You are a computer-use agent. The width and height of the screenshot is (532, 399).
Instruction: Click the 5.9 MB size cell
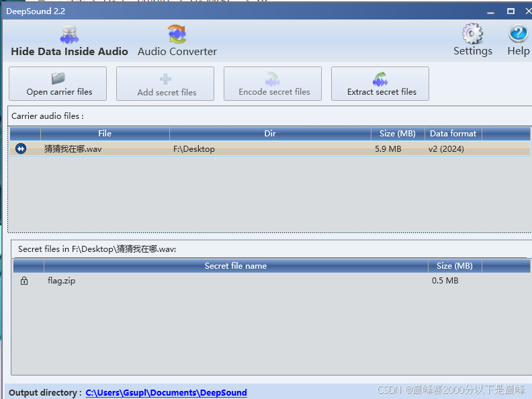(x=388, y=149)
